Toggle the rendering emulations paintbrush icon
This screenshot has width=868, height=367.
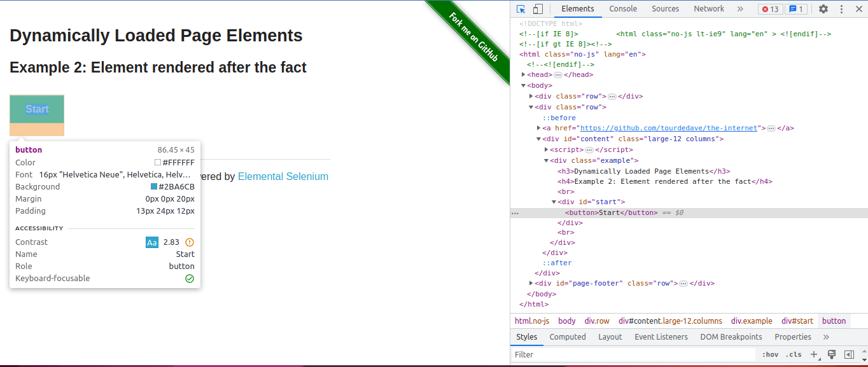[x=831, y=354]
